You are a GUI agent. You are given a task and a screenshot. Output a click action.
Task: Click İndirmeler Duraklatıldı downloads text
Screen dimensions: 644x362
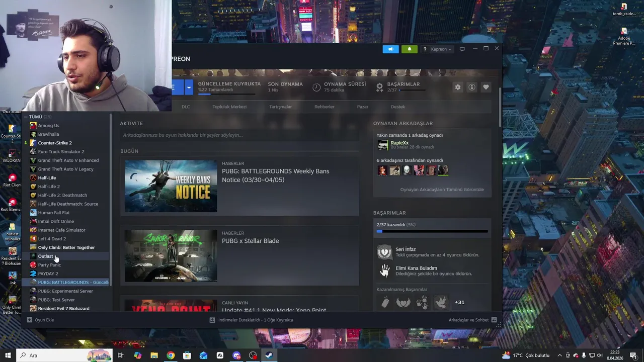pos(256,320)
